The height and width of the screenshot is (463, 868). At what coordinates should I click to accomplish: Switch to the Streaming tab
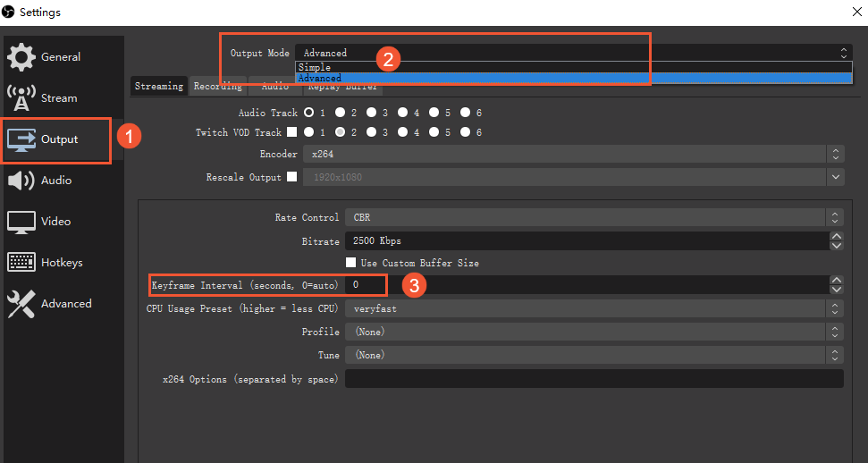(159, 86)
